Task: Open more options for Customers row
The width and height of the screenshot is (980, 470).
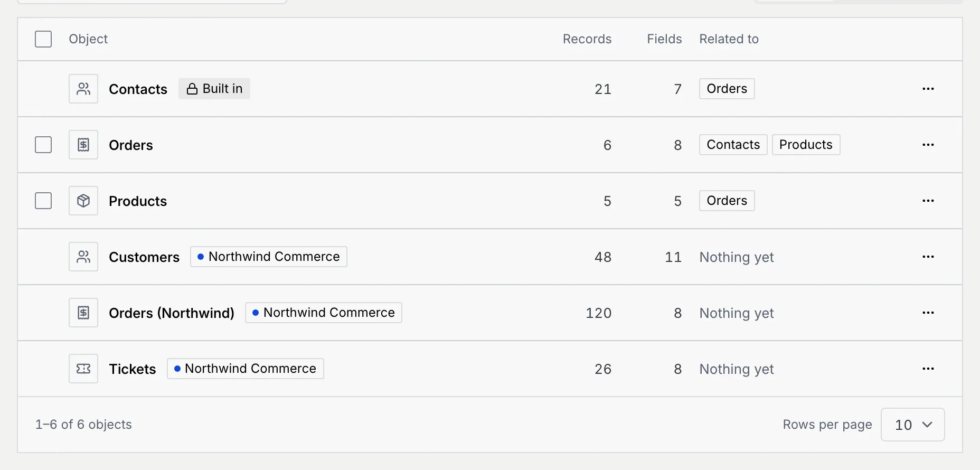Action: (928, 257)
